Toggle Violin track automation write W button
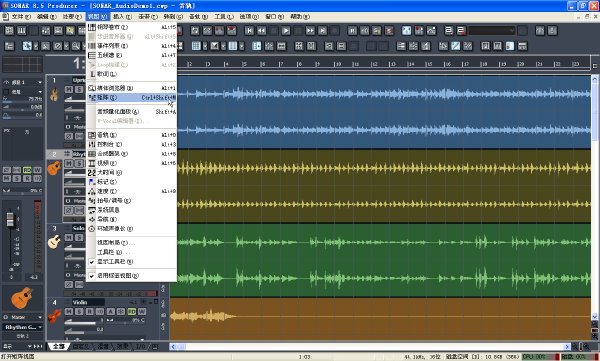The width and height of the screenshot is (600, 361). click(142, 312)
